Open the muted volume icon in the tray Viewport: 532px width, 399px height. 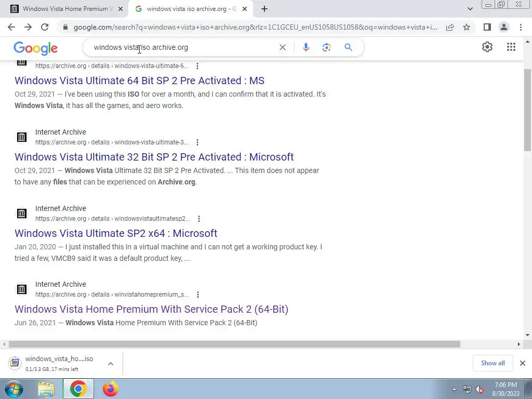point(480,390)
